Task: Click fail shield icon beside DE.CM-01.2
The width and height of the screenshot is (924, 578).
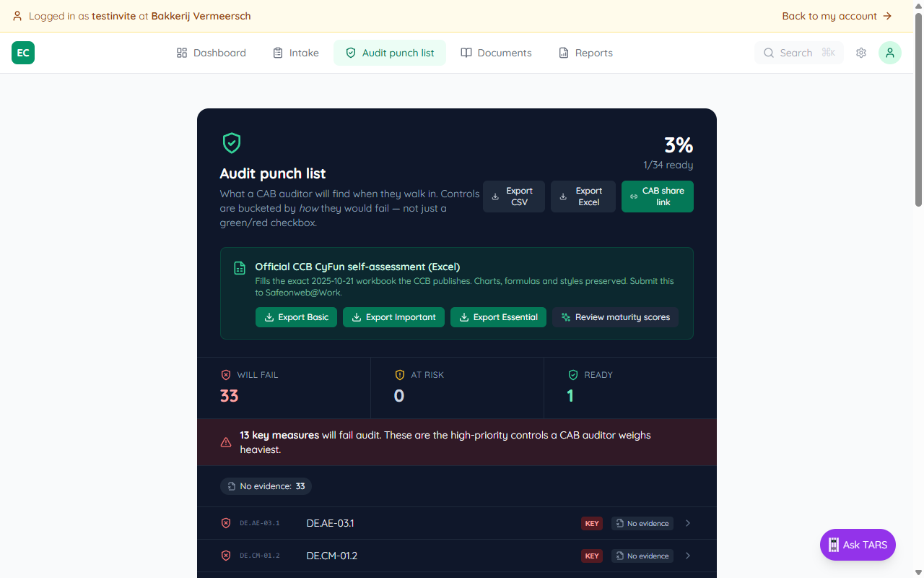Action: pos(226,556)
